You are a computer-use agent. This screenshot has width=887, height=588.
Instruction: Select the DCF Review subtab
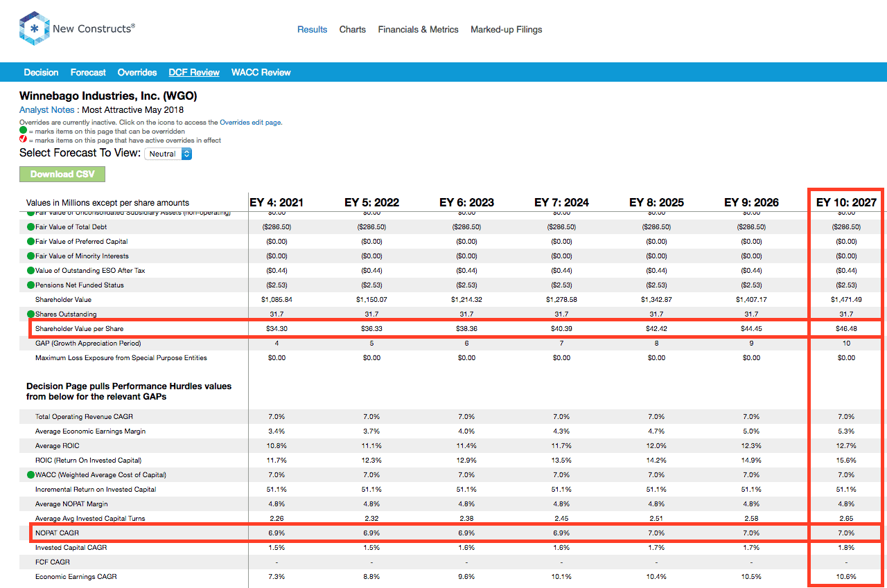click(x=194, y=72)
